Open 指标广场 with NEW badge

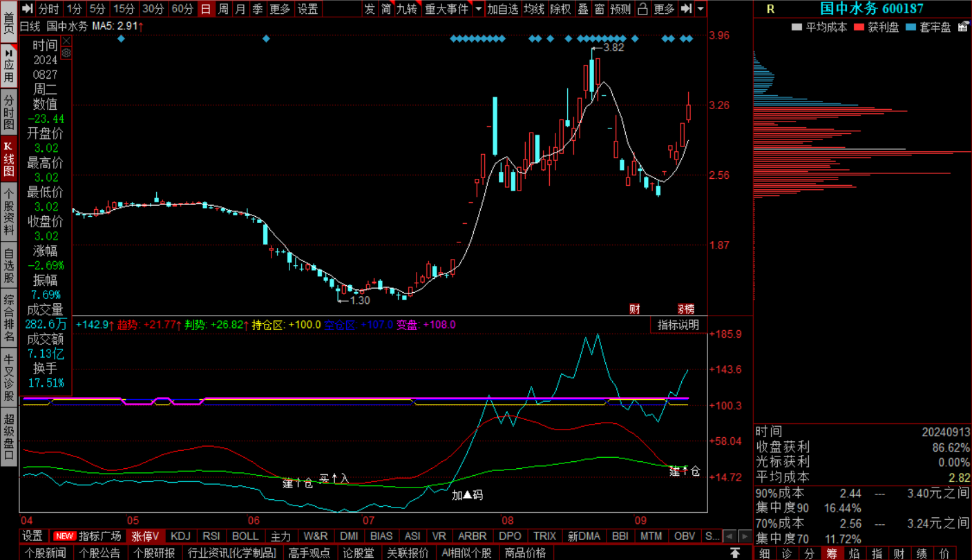pos(88,536)
